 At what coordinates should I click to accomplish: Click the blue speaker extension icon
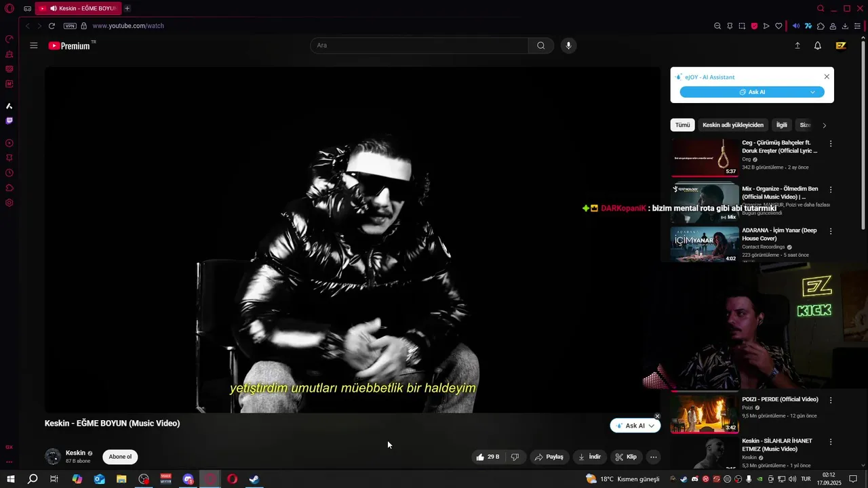(796, 26)
